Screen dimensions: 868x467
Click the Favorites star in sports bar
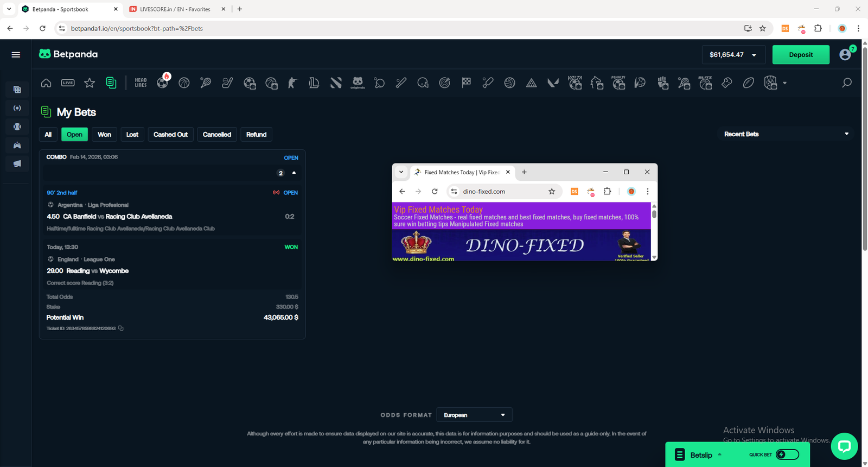[x=90, y=83]
